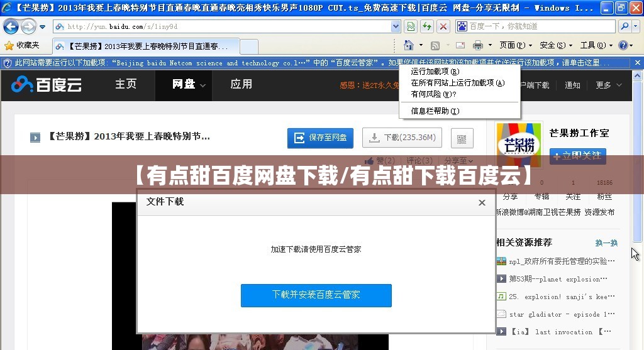This screenshot has height=350, width=644.
Task: Click the music note icon beside 25. explosion
Action: point(501,296)
